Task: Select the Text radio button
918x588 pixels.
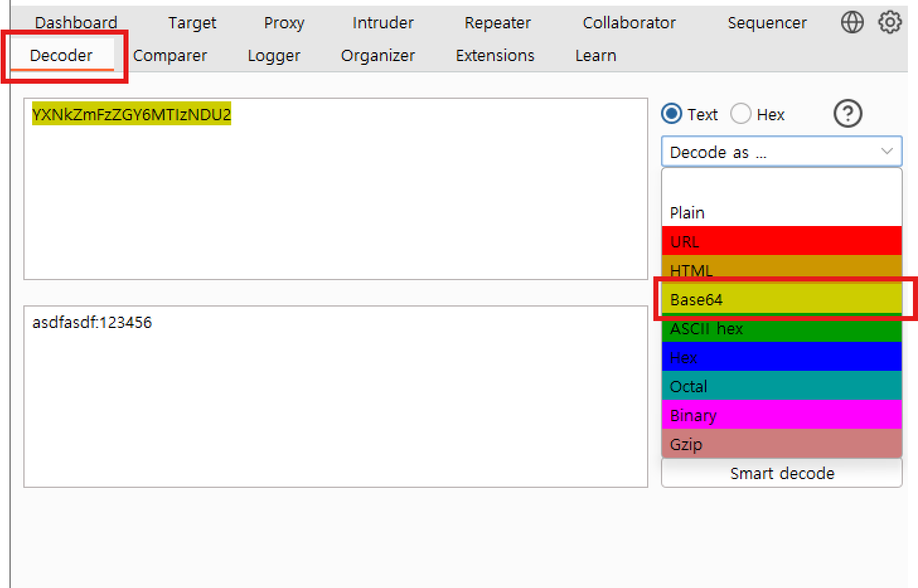Action: click(672, 114)
